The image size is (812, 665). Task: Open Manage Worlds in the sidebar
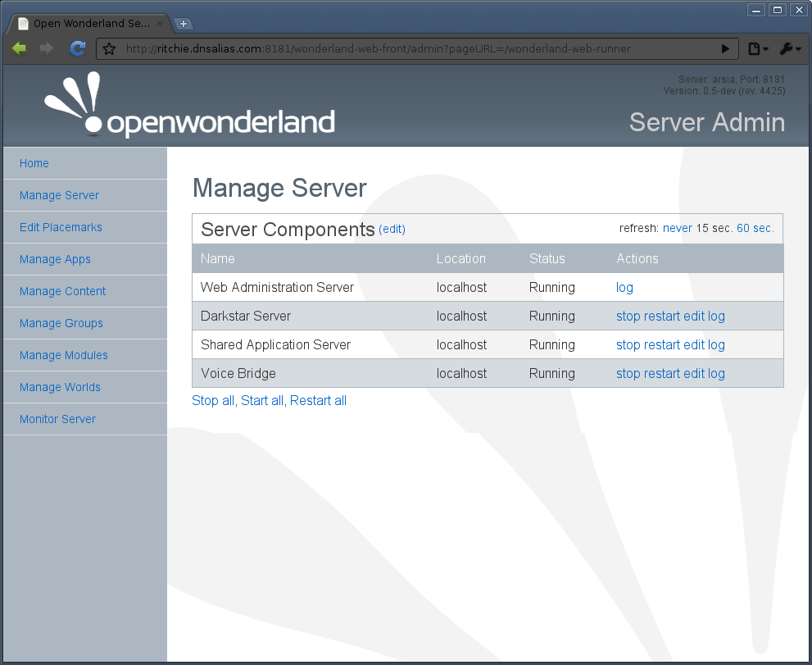(x=60, y=387)
